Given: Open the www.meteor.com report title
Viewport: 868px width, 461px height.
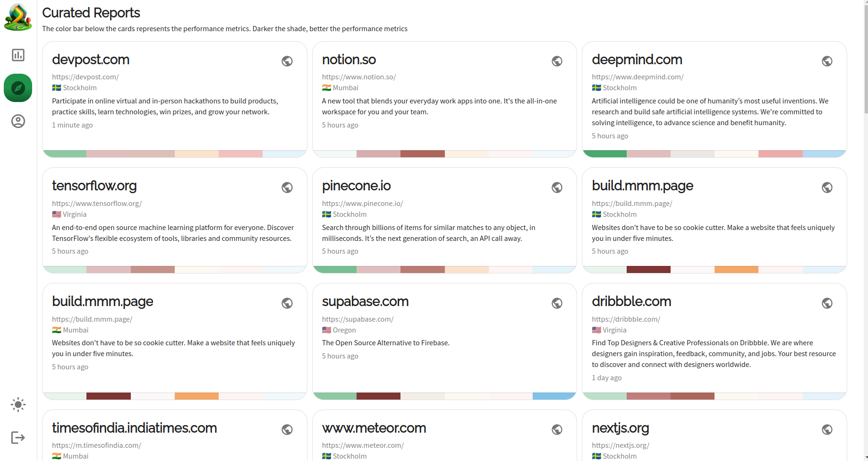Looking at the screenshot, I should tap(374, 428).
